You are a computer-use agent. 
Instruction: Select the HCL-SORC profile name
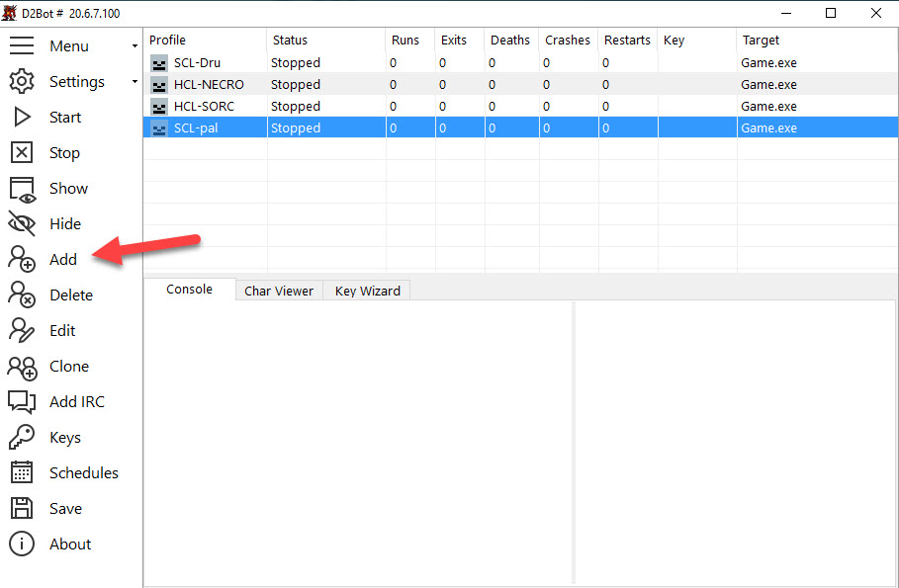pos(204,107)
